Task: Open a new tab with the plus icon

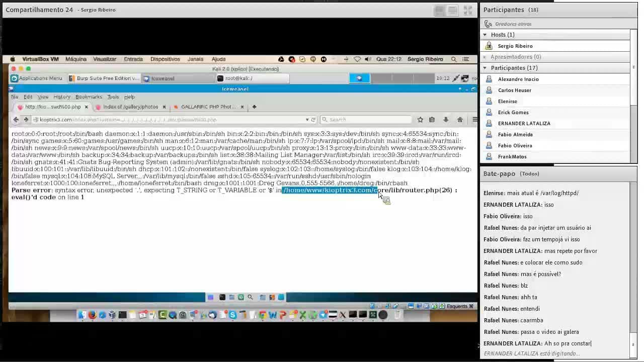Action: [x=254, y=107]
